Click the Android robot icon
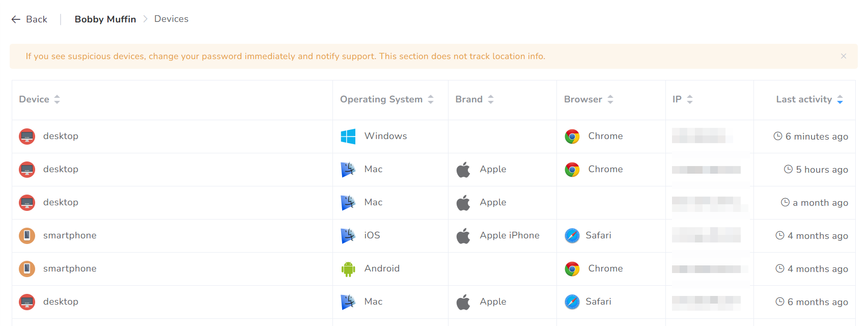 click(x=348, y=269)
